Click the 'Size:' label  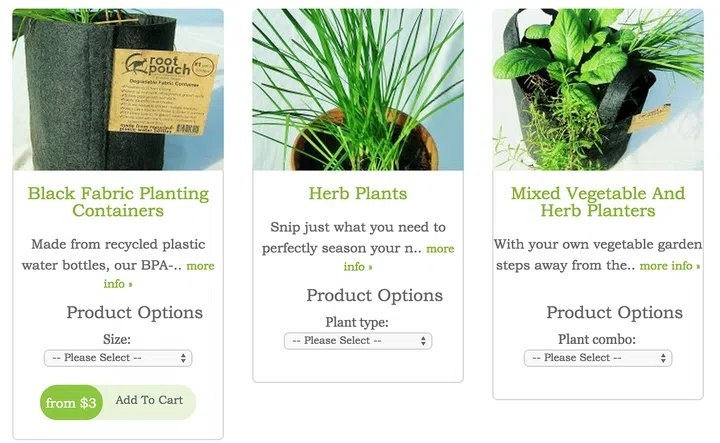117,339
